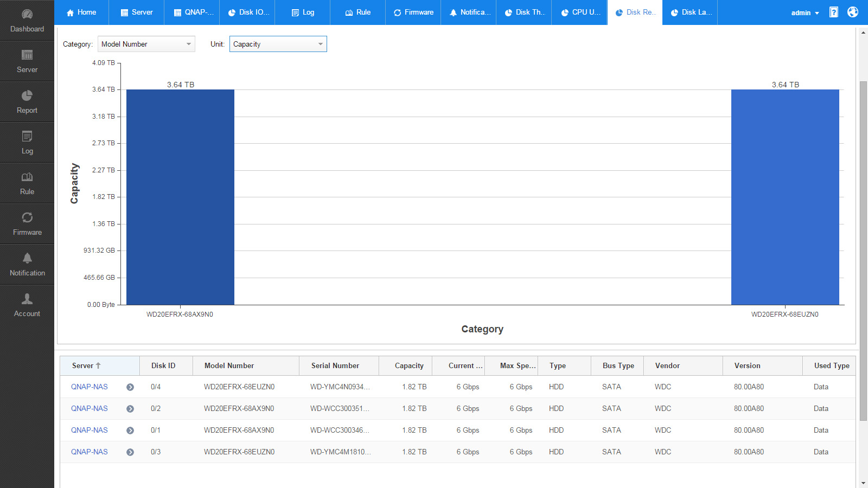
Task: Click the scrollbar up arrow
Action: coord(863,33)
